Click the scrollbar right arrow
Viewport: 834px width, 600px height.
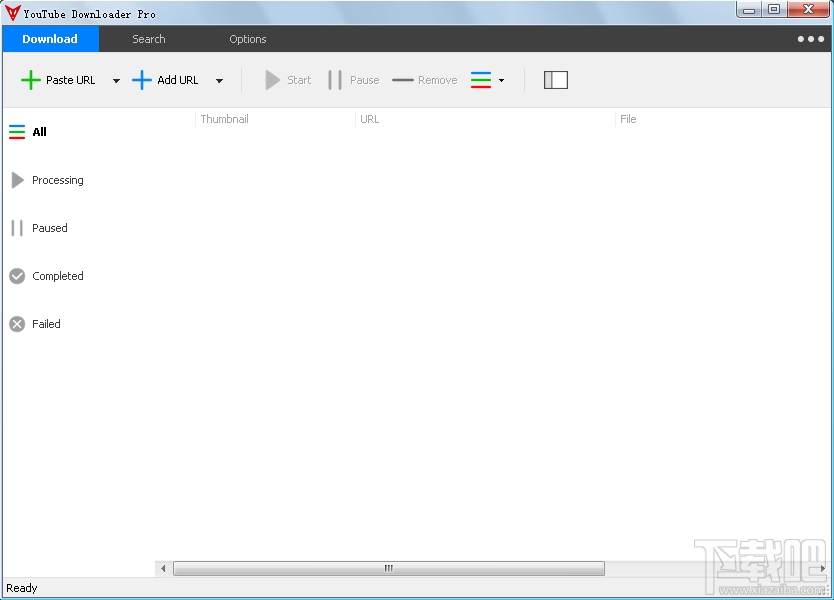pos(822,568)
